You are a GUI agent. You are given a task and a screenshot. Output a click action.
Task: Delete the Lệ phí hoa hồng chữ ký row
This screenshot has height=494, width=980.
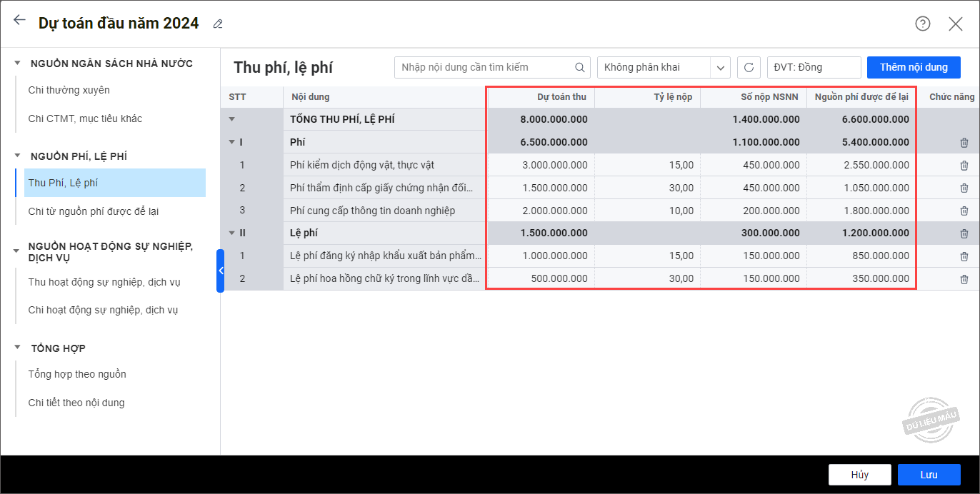tap(964, 279)
